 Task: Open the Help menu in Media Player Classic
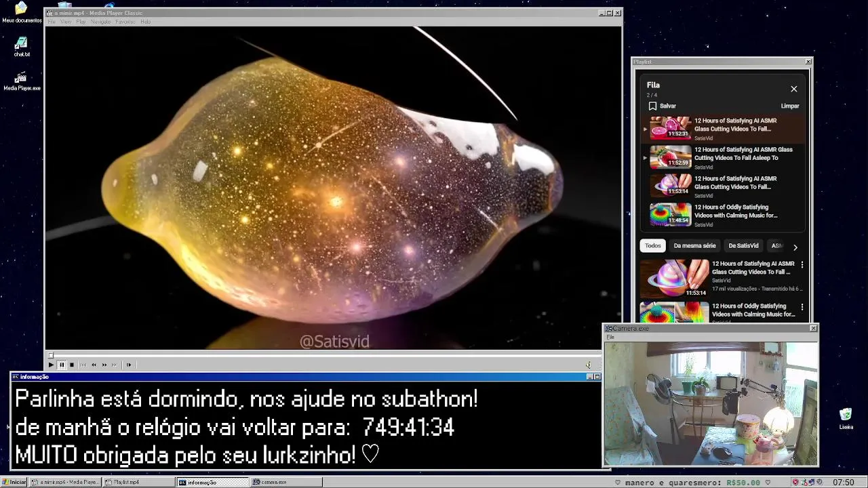point(145,22)
